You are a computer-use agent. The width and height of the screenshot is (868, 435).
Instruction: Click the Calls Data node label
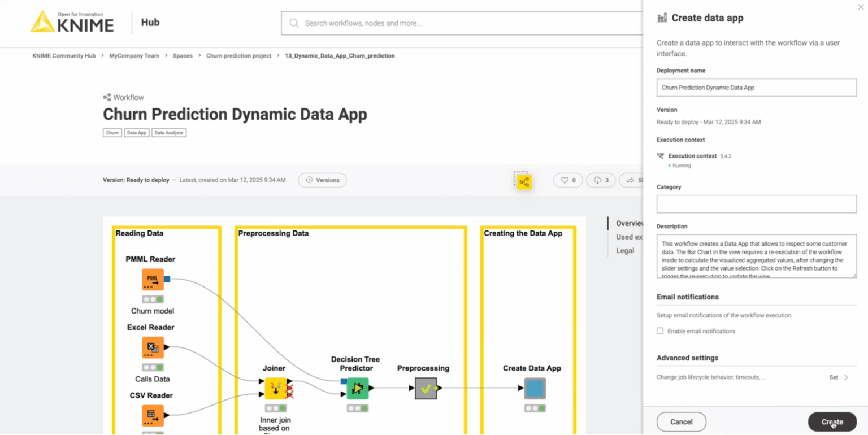[x=153, y=379]
